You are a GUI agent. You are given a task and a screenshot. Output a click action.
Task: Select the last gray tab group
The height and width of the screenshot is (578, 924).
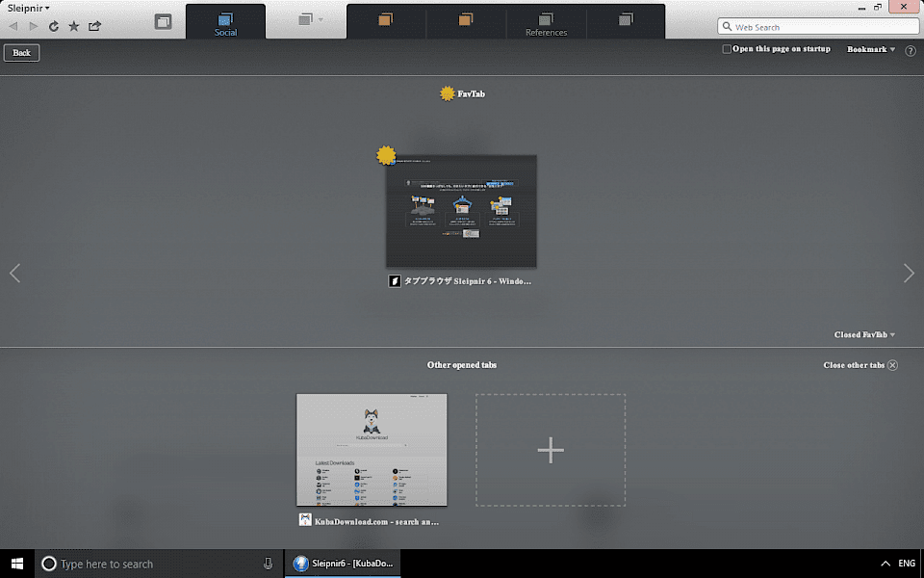pos(626,21)
